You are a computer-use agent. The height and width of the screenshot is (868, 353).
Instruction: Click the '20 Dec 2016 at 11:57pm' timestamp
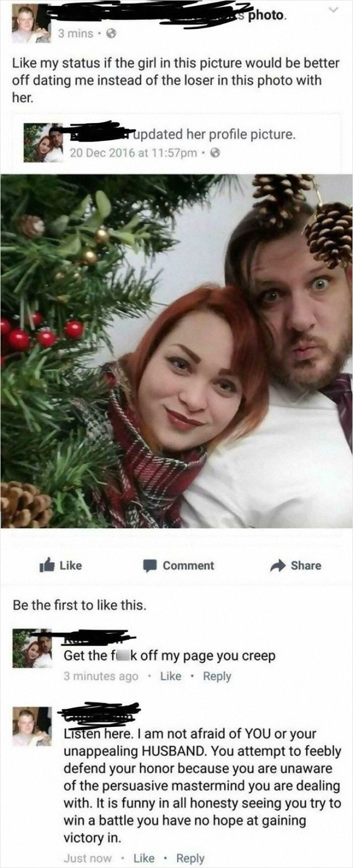tap(134, 153)
